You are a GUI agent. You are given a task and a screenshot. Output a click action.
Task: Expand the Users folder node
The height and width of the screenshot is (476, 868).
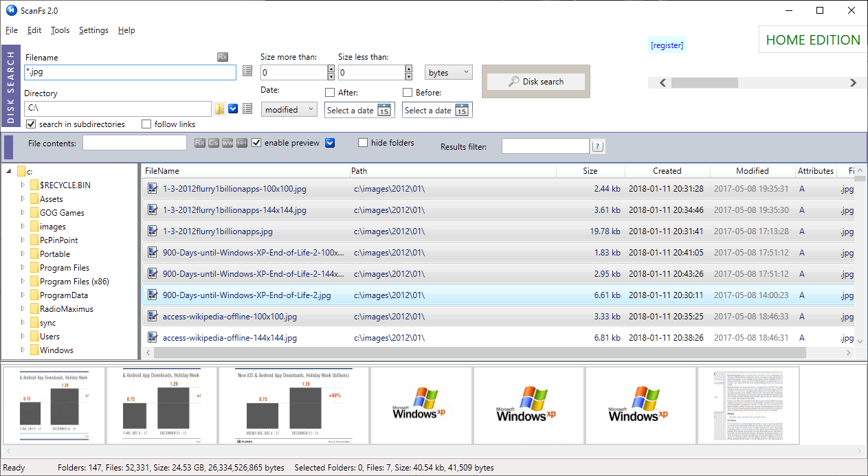coord(23,337)
